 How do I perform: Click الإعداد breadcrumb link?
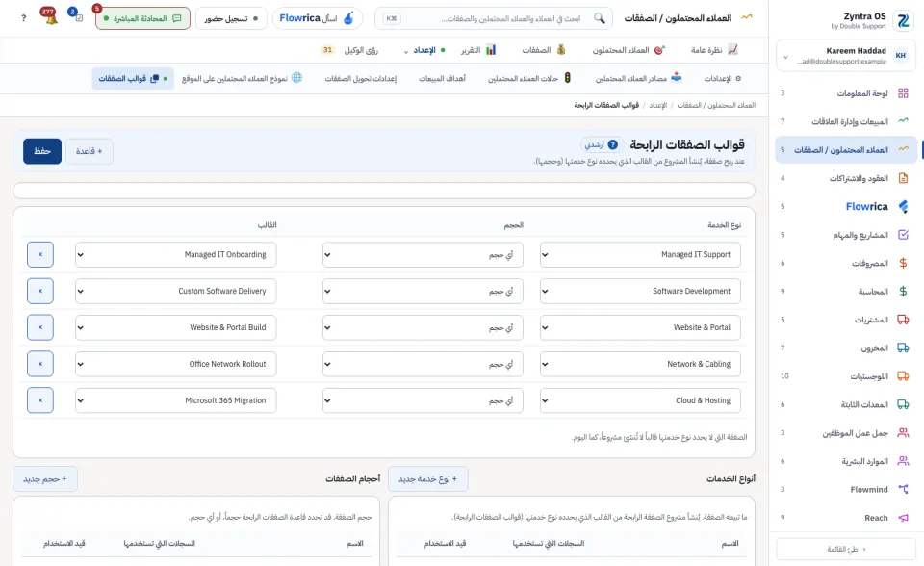[x=657, y=105]
